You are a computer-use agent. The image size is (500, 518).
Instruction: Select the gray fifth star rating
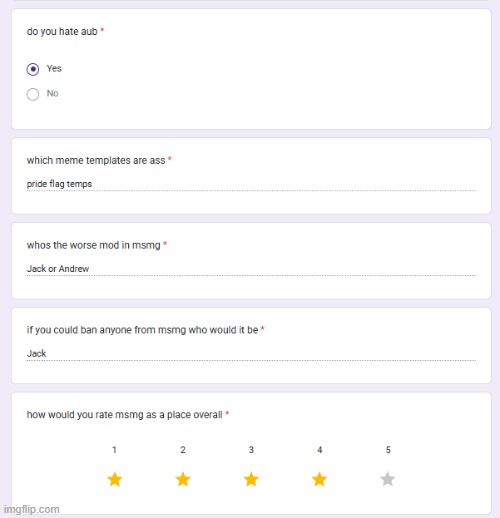click(388, 479)
